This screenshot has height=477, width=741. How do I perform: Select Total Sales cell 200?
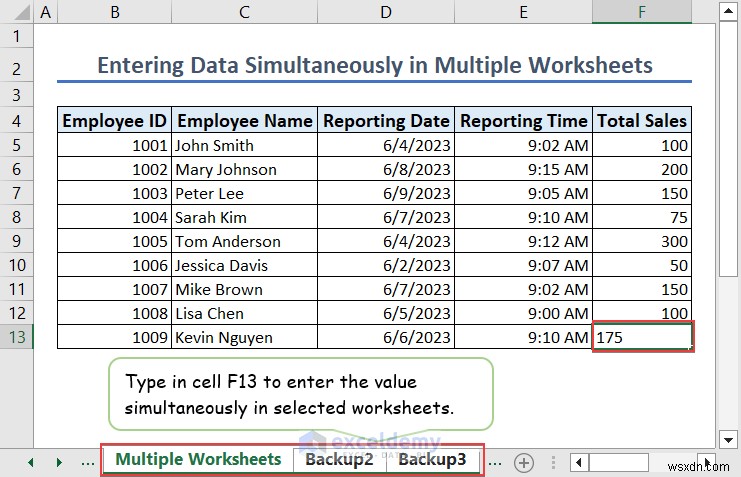[x=642, y=169]
